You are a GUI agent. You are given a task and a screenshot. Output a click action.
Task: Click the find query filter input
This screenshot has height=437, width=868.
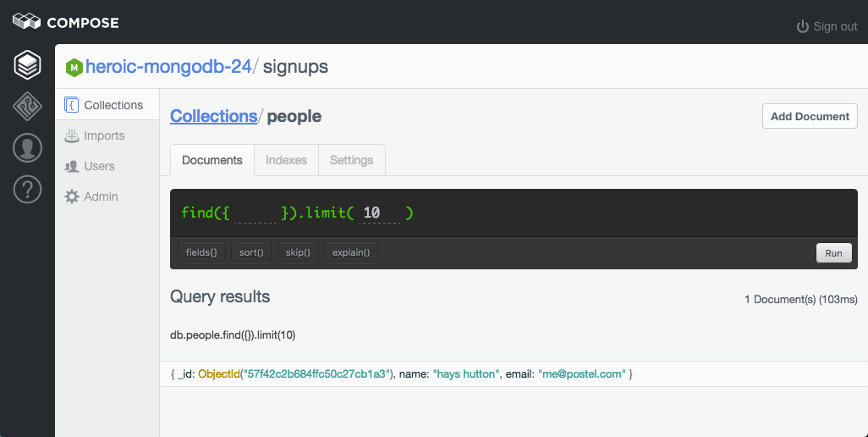[x=255, y=213]
